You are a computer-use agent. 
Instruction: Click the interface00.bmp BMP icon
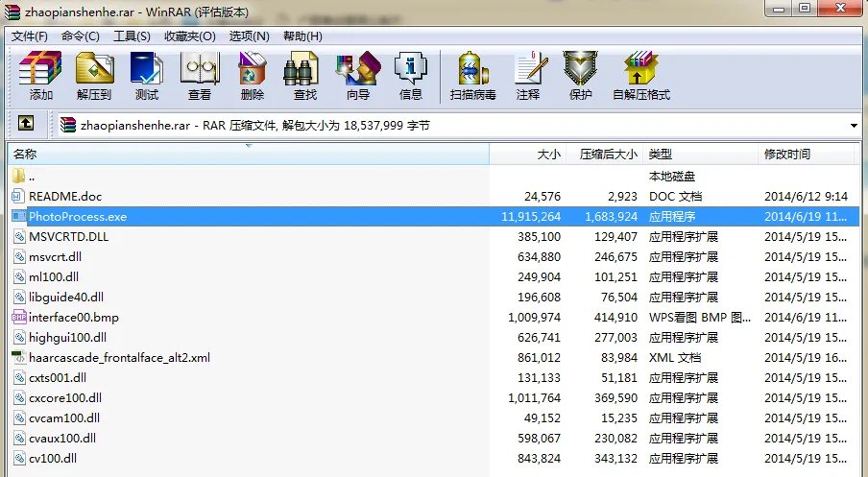coord(19,317)
